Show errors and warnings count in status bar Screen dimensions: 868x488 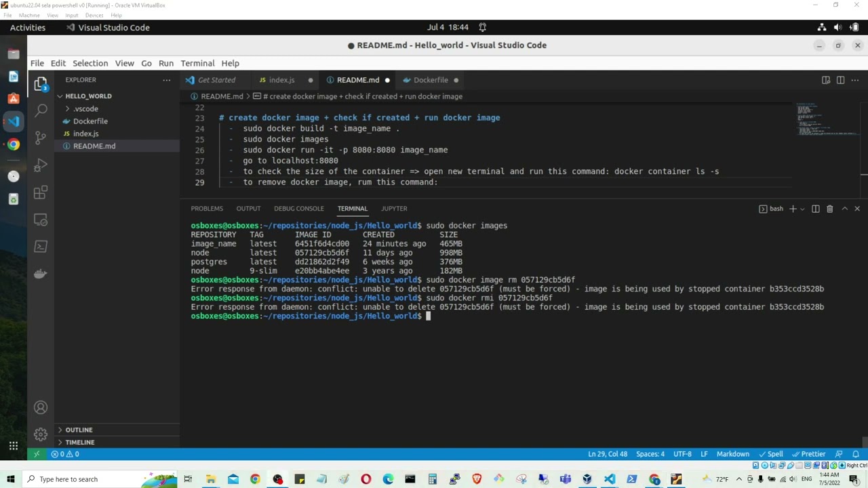(x=65, y=454)
